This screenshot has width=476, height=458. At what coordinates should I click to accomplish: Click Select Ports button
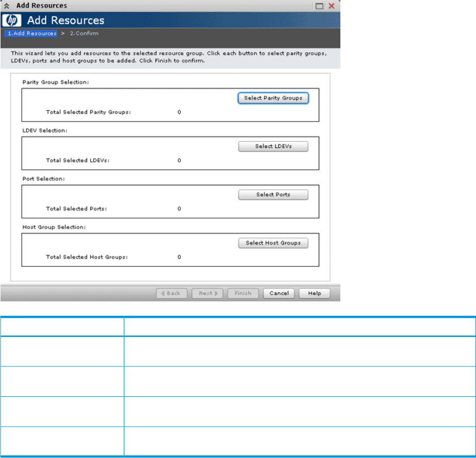click(x=273, y=194)
